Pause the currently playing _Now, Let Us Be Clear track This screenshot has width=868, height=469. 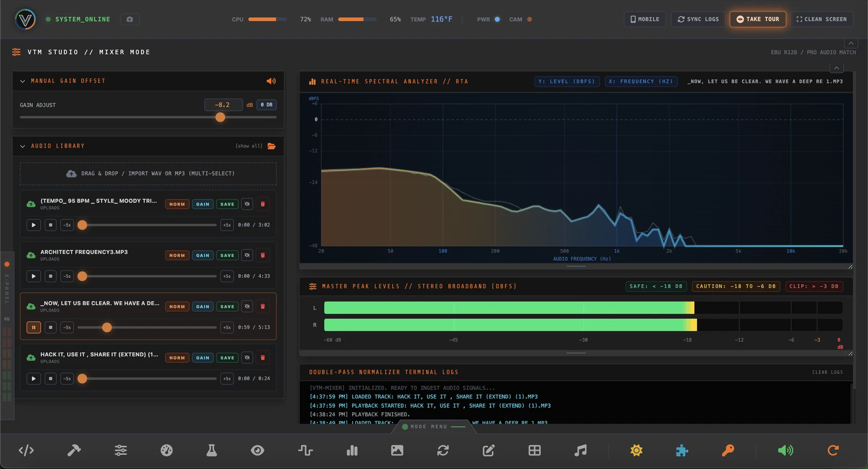click(x=34, y=327)
